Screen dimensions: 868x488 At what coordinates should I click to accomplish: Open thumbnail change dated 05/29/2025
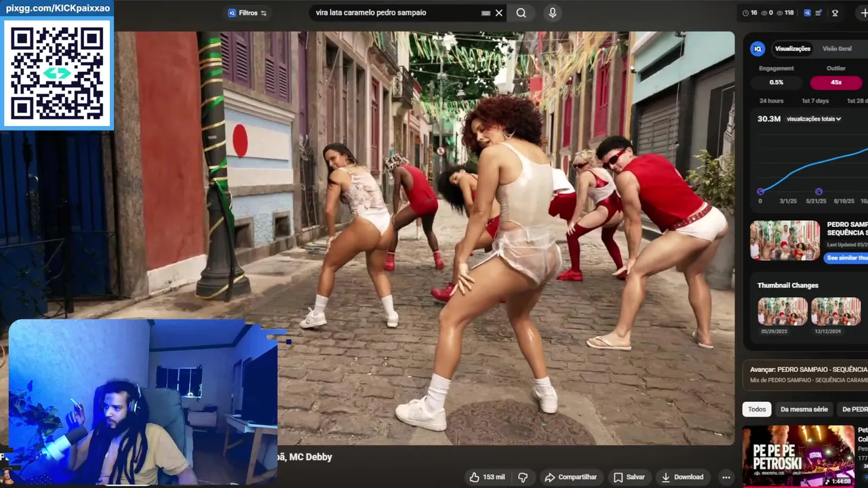783,312
